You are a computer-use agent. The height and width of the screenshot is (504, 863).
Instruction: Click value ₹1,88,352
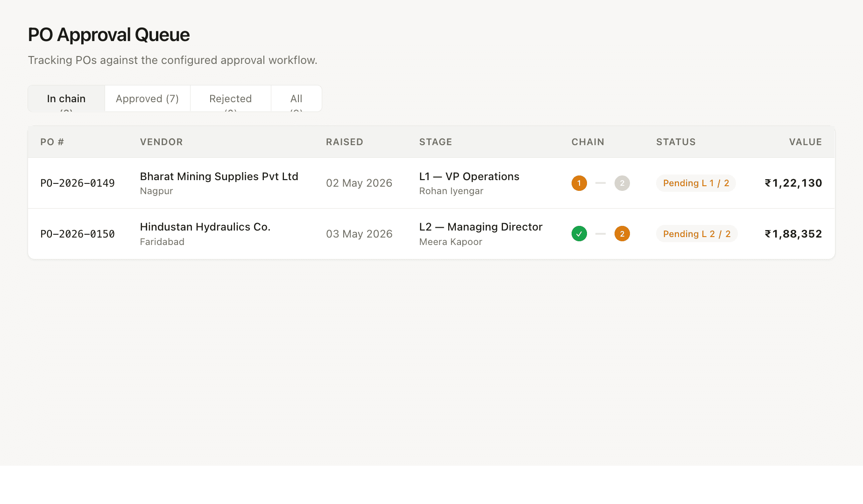(793, 234)
